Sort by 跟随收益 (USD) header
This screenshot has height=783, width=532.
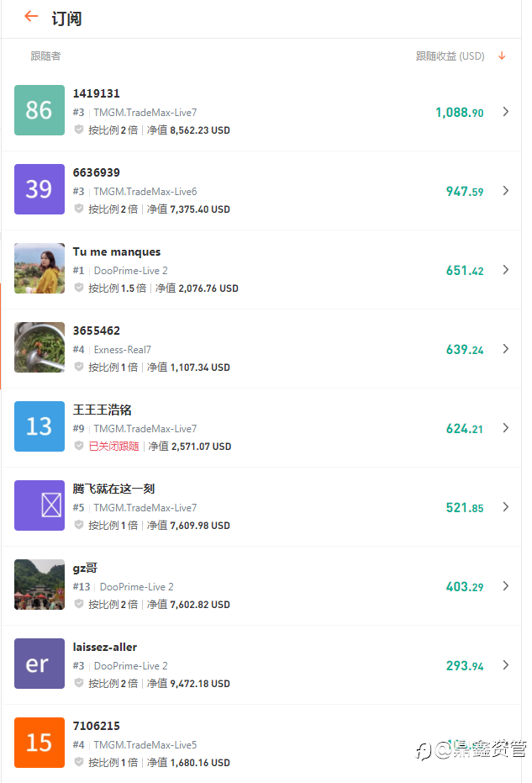[450, 56]
